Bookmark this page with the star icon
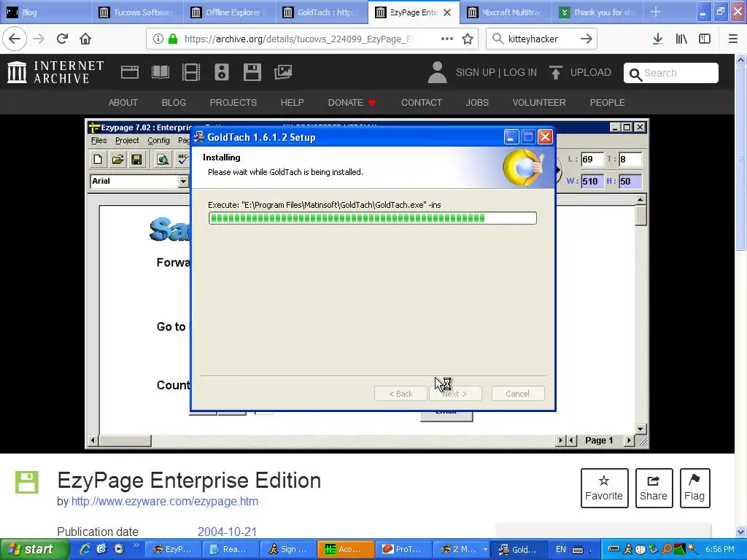Screen dimensions: 747x560 [x=468, y=39]
